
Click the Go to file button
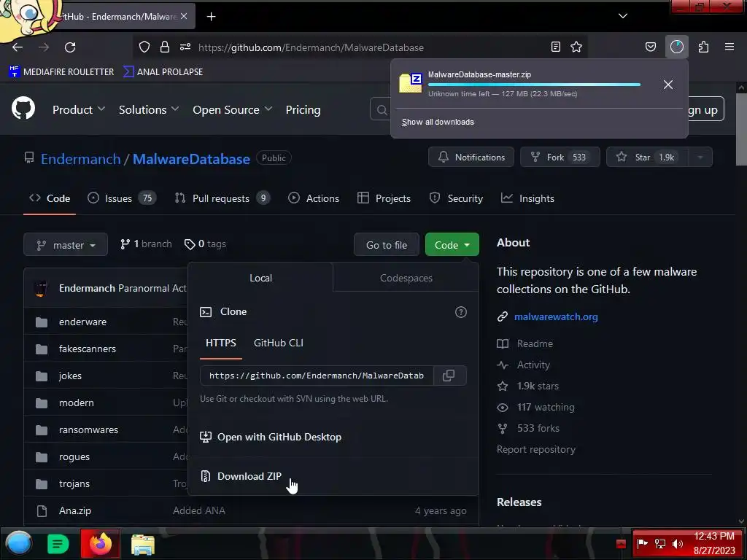pyautogui.click(x=387, y=245)
